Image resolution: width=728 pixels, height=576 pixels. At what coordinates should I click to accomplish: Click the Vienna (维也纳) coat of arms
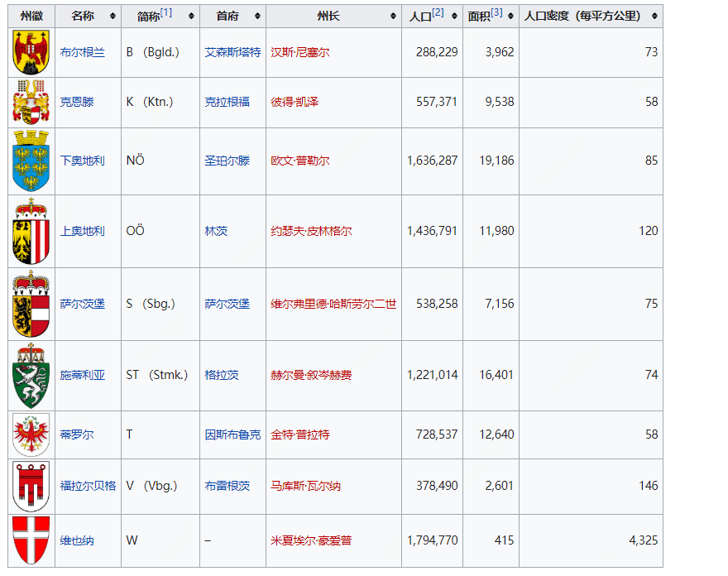[31, 540]
